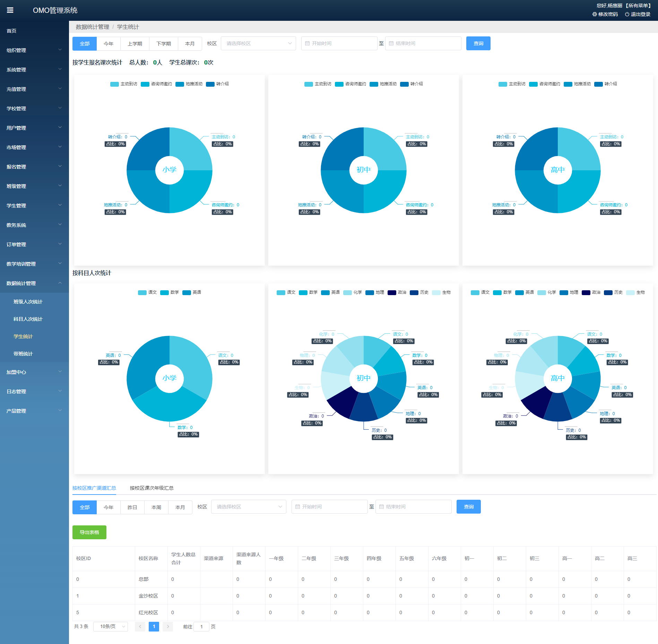Select 昨日 filter in lower section
The width and height of the screenshot is (658, 644).
(x=132, y=507)
